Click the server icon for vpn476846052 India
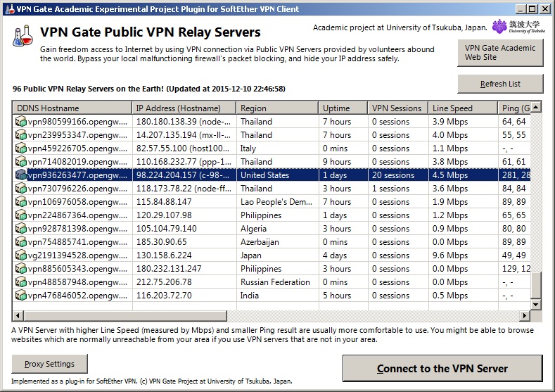Viewport: 555px width, 392px height. tap(21, 296)
